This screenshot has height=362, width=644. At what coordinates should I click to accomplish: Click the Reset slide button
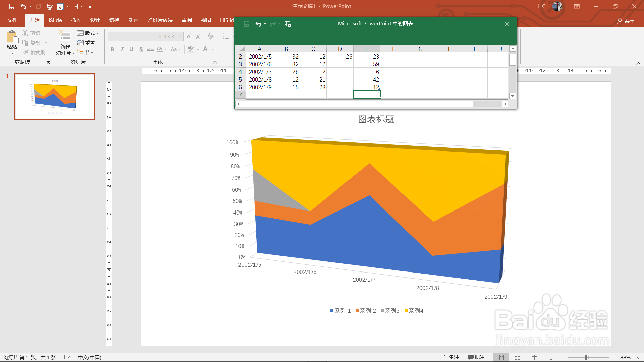pos(86,43)
